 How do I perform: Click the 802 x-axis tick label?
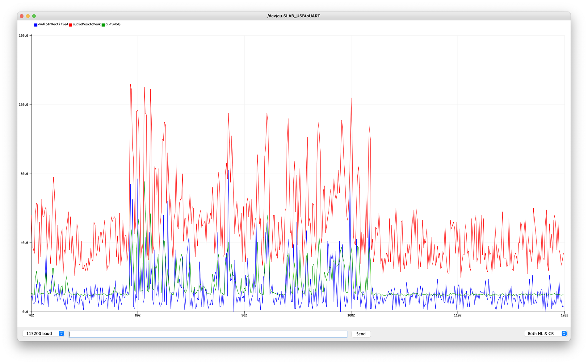[138, 315]
